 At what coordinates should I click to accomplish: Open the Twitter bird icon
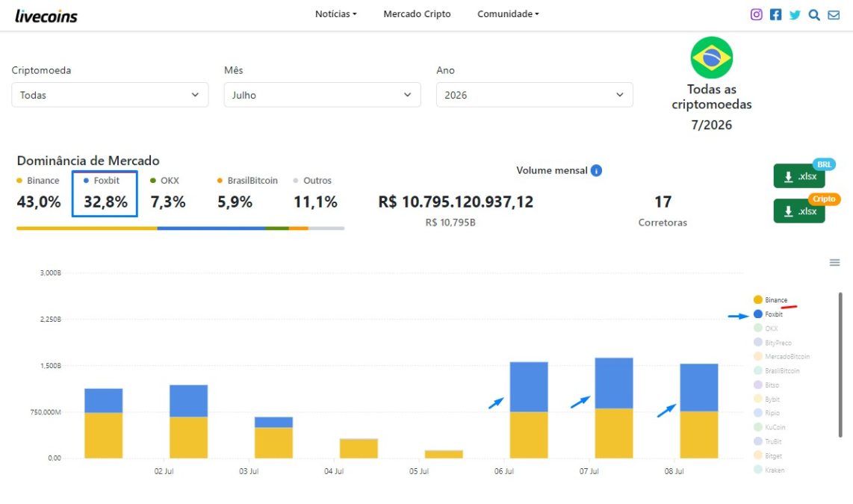point(795,15)
